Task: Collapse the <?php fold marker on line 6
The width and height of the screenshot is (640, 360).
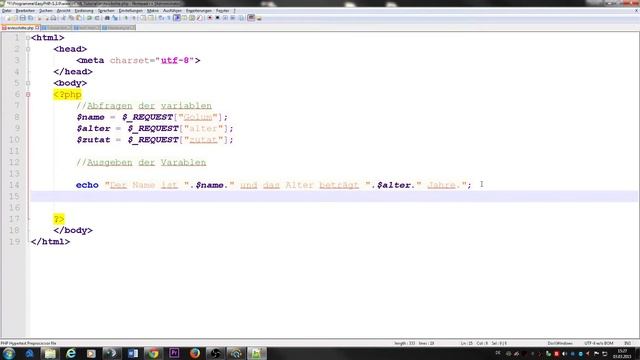Action: 28,94
